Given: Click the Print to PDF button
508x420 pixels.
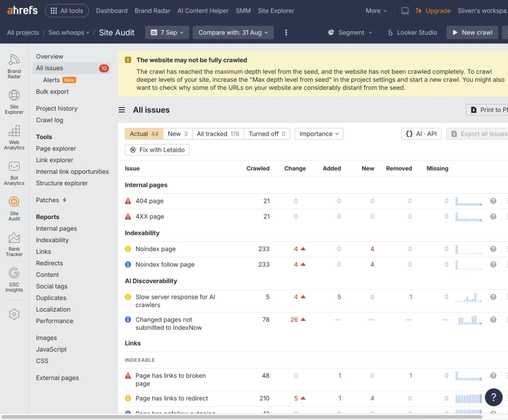Looking at the screenshot, I should tap(487, 110).
